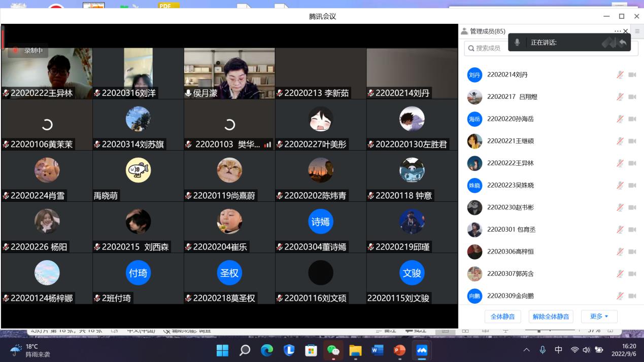Select the 2班付琦 video tile

(x=138, y=278)
